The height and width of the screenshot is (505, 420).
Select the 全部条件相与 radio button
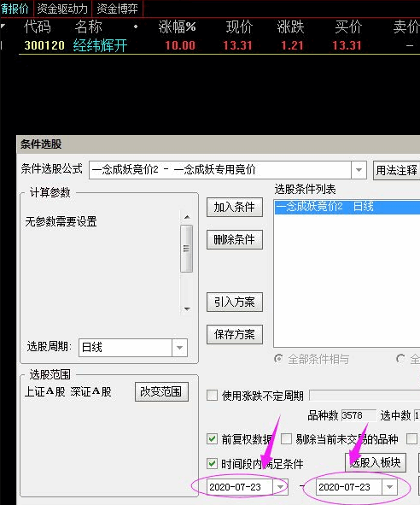278,359
